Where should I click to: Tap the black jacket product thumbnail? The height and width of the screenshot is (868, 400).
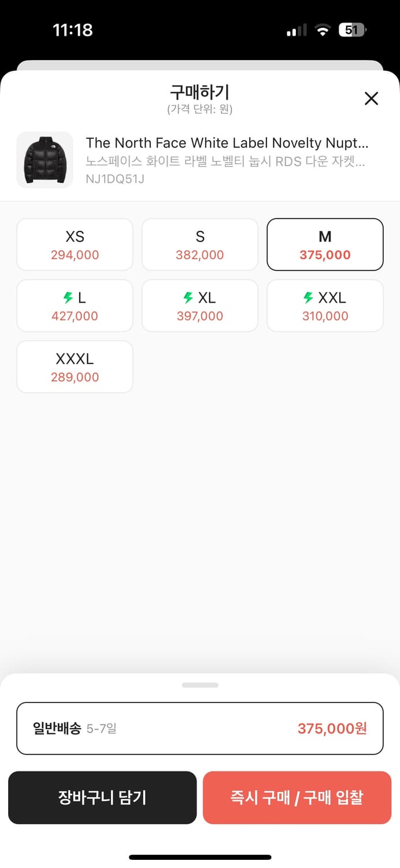pyautogui.click(x=45, y=160)
